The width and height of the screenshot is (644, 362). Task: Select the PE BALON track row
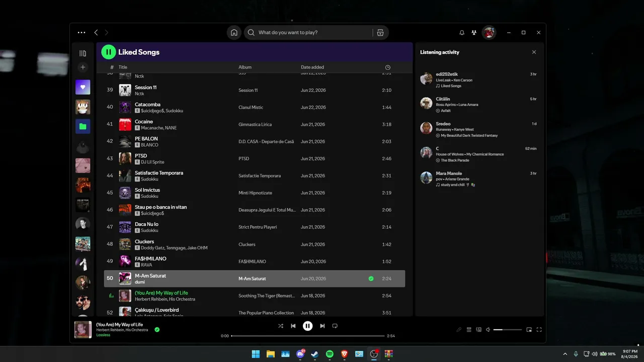point(255,142)
